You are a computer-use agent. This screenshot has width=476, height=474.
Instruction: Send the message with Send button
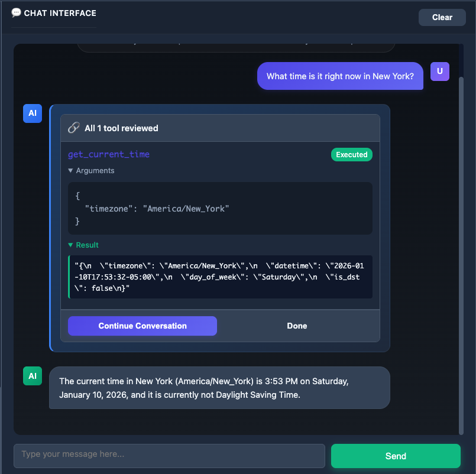click(x=396, y=456)
